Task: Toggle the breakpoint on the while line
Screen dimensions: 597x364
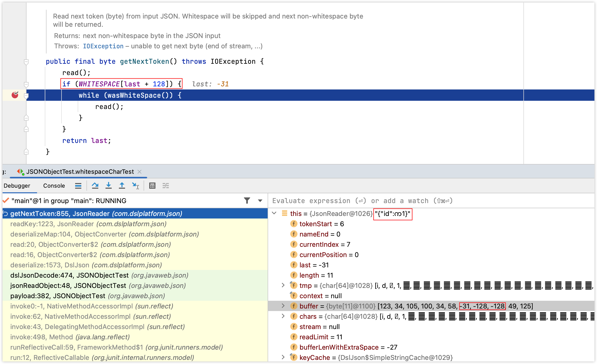Action: pos(15,95)
